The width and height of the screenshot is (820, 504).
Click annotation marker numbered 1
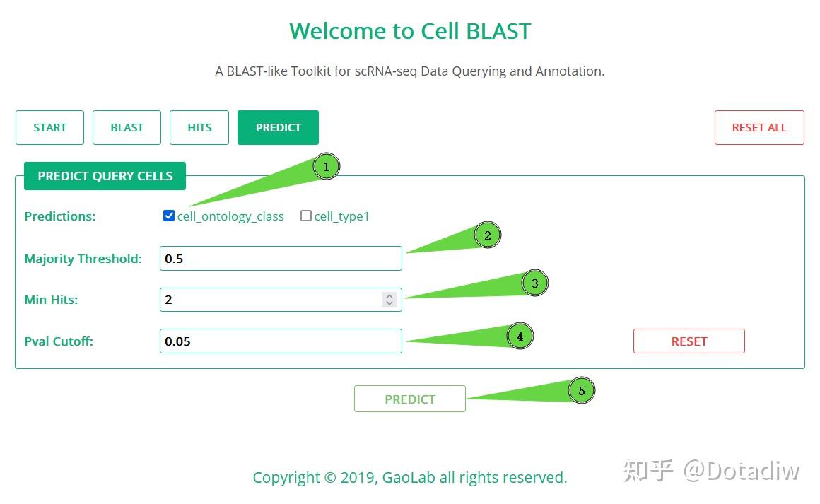click(326, 166)
